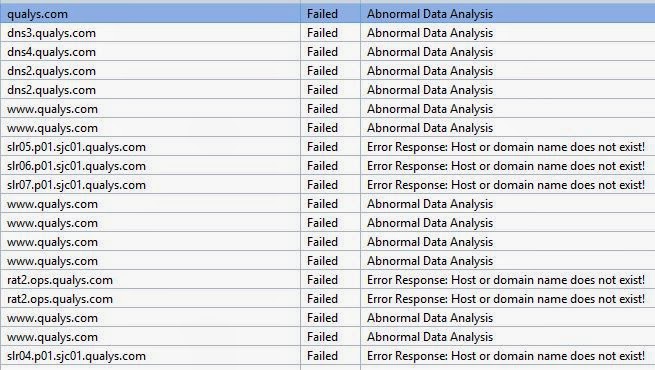The height and width of the screenshot is (370, 655).
Task: Click error response text in slr06 row
Action: point(506,166)
